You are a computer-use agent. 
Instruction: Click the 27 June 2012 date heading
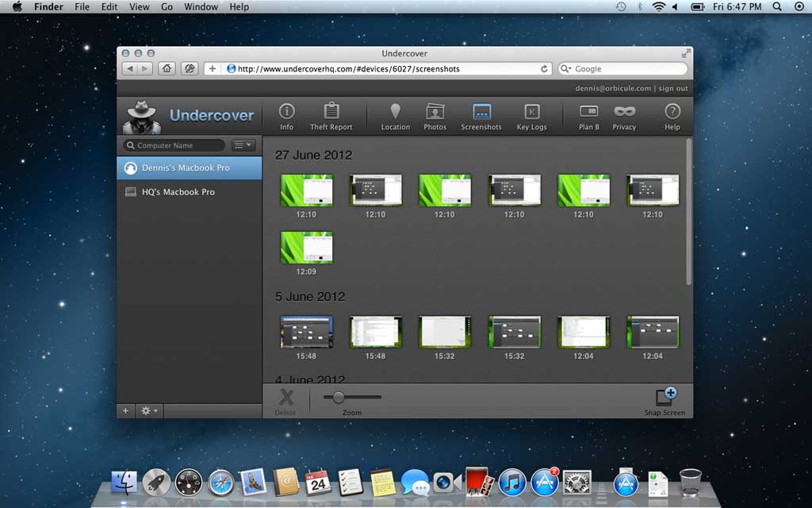[x=313, y=155]
